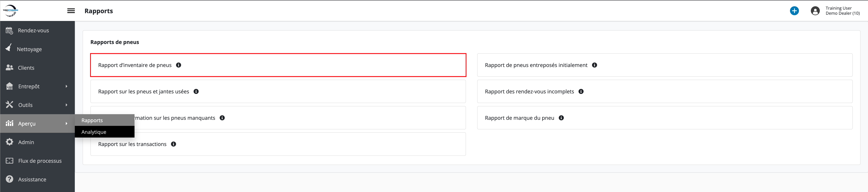
Task: Click info icon beside pneus manquants report
Action: (222, 118)
